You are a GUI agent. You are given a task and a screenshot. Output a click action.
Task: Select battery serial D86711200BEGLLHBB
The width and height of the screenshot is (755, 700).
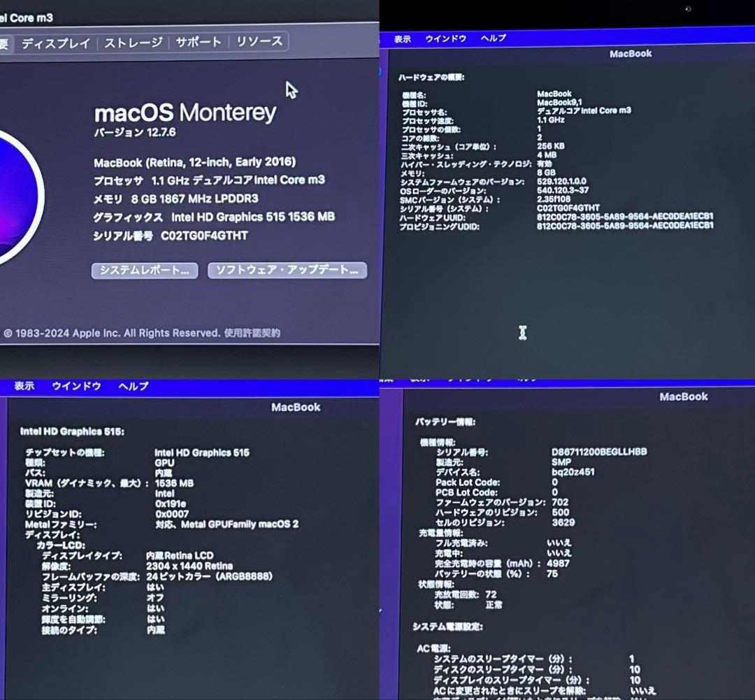(x=599, y=452)
